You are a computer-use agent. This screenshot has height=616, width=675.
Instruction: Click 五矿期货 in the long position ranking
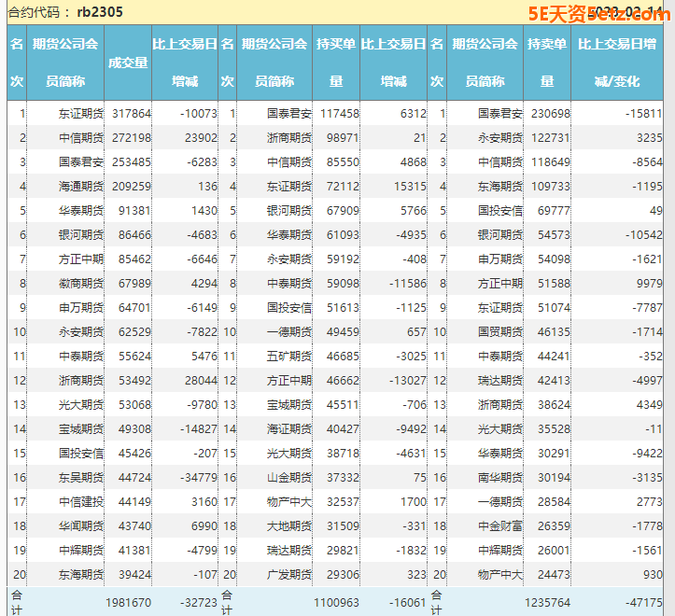tap(289, 357)
